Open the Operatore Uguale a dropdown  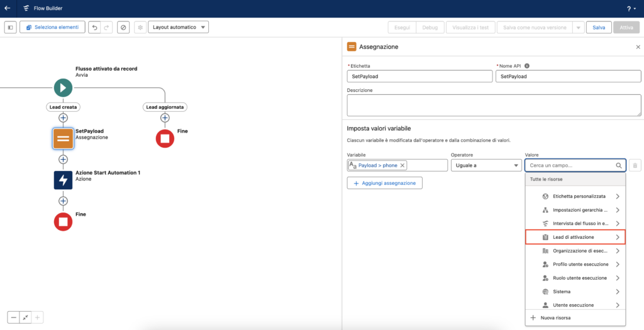484,165
